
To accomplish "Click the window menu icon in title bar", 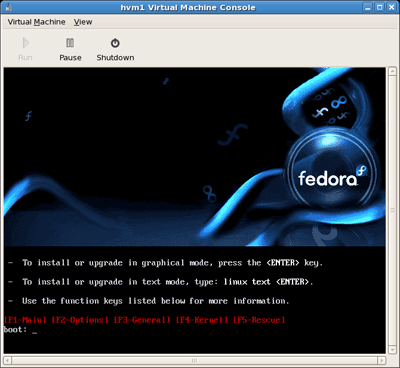I will click(9, 7).
